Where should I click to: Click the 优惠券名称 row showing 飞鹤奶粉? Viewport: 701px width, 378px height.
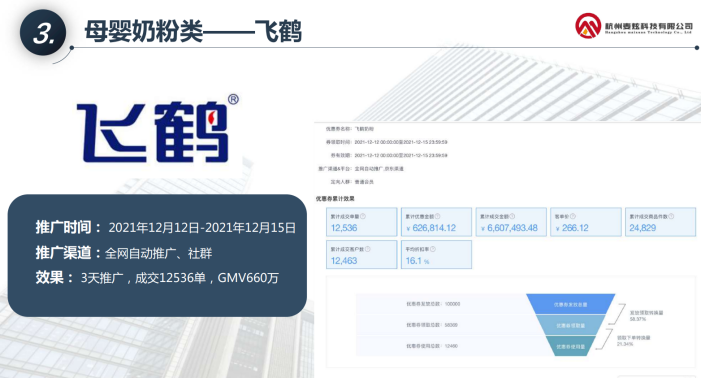tap(350, 129)
